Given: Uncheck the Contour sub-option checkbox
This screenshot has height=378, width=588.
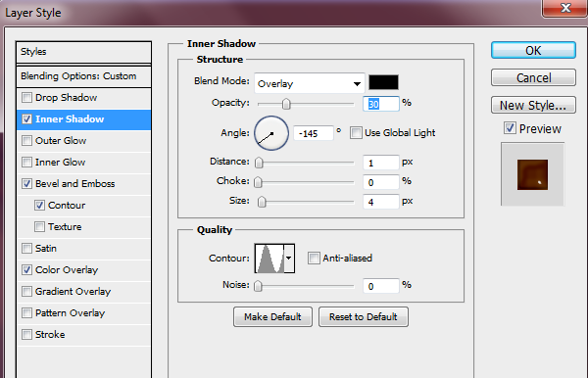Looking at the screenshot, I should (40, 206).
